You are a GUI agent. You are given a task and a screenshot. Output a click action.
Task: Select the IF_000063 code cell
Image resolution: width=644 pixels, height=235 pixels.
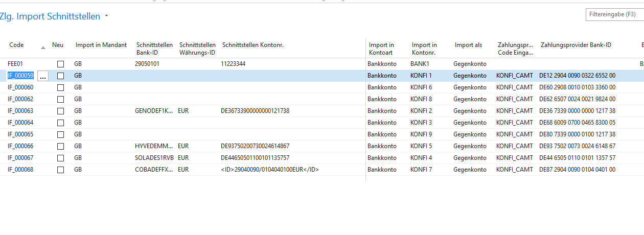(20, 111)
